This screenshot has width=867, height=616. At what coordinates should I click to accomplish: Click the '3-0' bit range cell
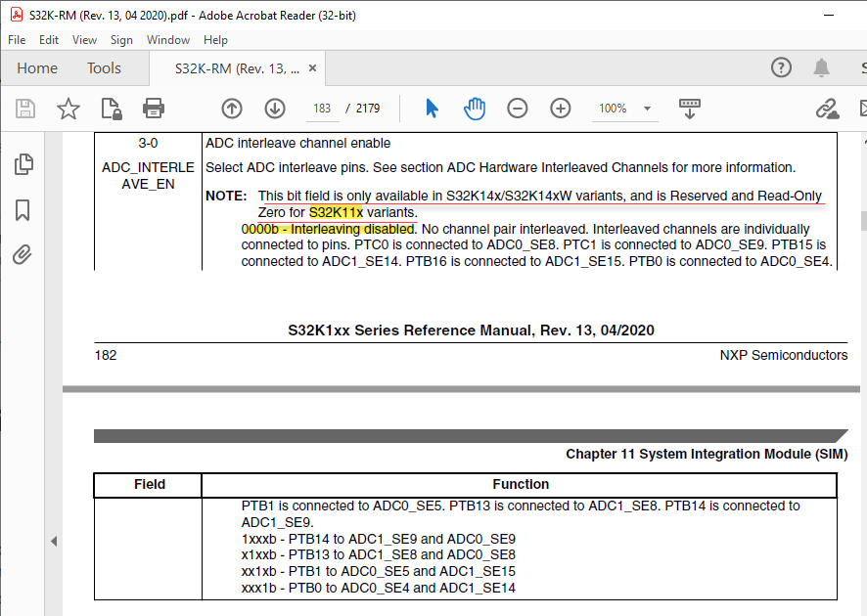point(148,143)
